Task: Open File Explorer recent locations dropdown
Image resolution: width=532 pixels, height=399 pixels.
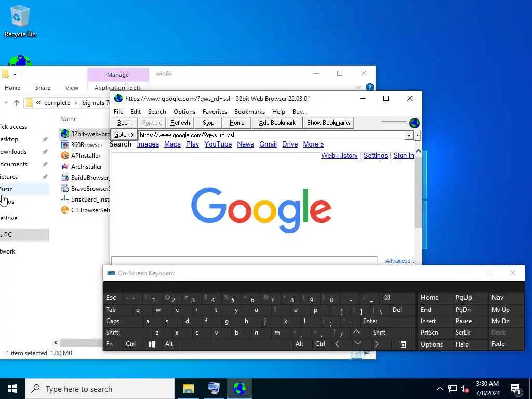Action: (6, 102)
